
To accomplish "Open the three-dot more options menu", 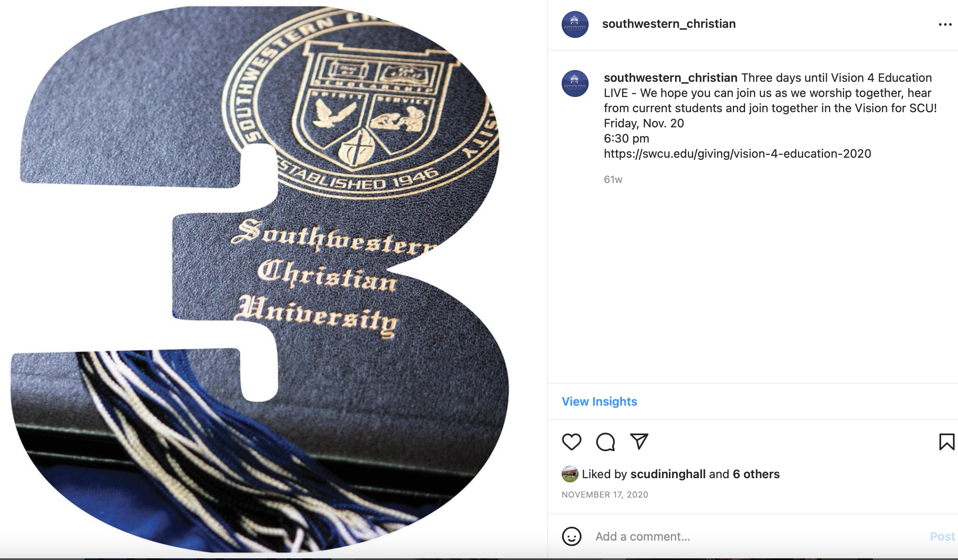I will 945,24.
